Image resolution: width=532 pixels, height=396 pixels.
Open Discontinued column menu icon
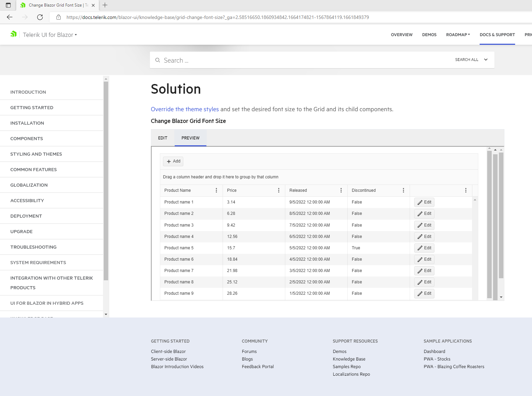click(x=403, y=190)
